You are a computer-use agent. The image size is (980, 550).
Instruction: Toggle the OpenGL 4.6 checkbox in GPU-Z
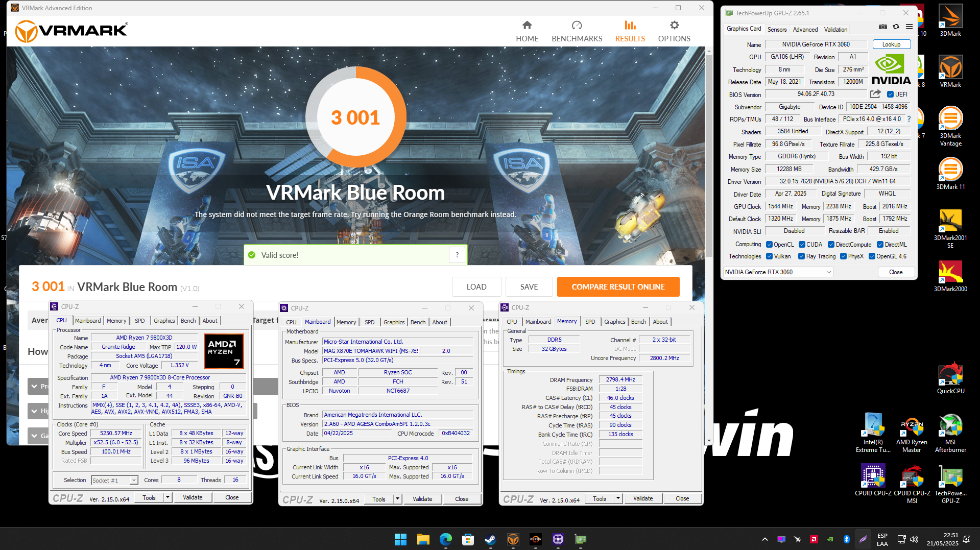[x=872, y=256]
